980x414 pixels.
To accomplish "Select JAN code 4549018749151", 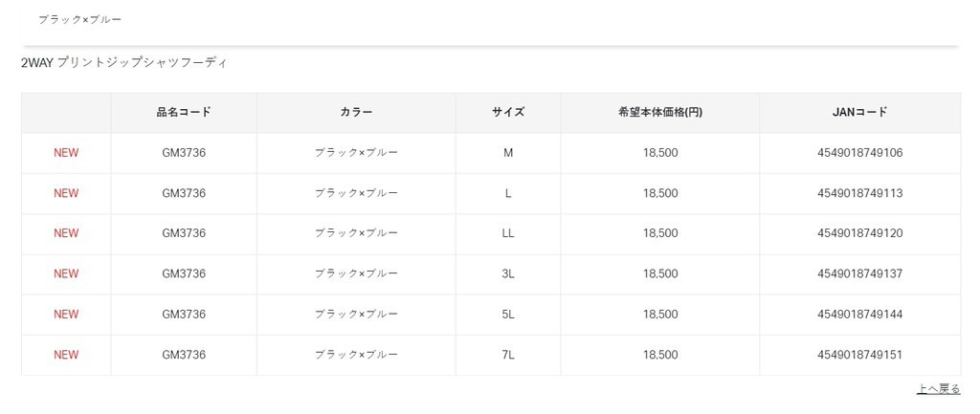I will (860, 355).
